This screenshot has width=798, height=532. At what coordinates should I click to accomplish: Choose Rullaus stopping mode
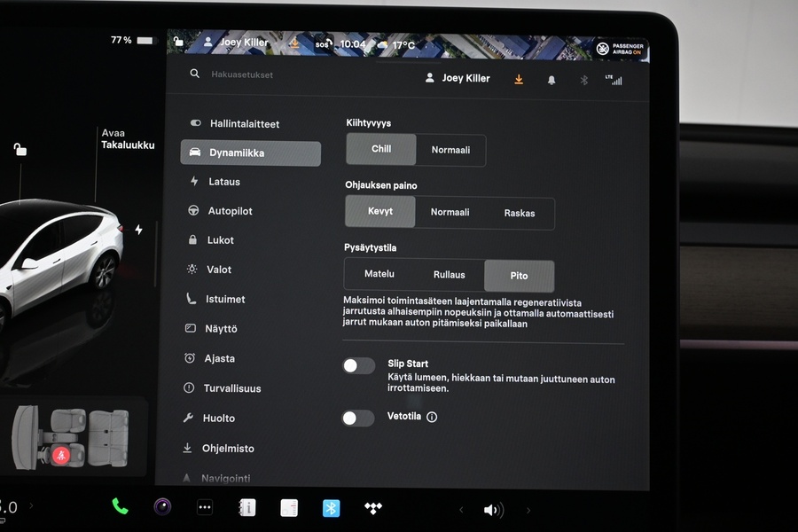[449, 275]
